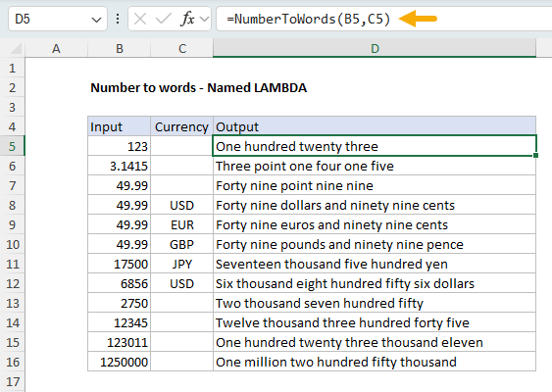Click the 'Currency' header cell

tap(182, 126)
